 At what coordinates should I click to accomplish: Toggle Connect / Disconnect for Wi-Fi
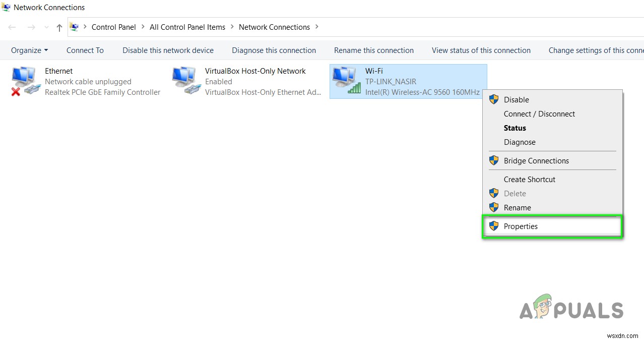click(539, 113)
